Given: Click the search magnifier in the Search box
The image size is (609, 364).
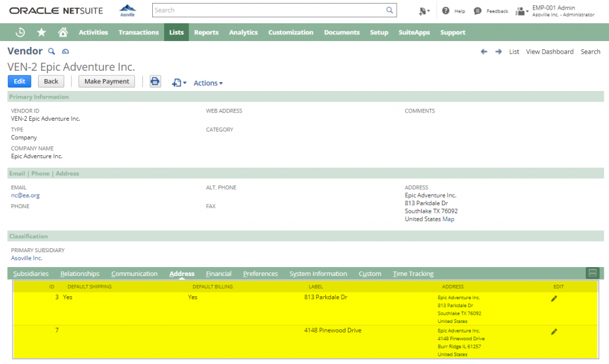Looking at the screenshot, I should coord(389,10).
